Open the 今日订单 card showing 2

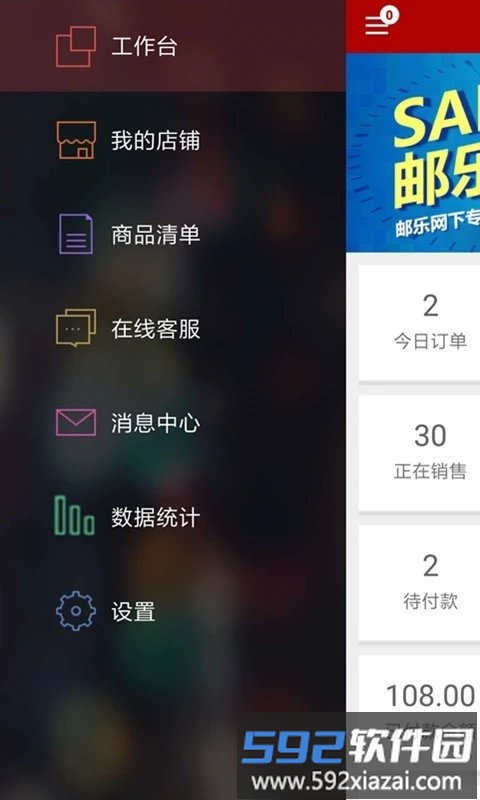tap(419, 323)
